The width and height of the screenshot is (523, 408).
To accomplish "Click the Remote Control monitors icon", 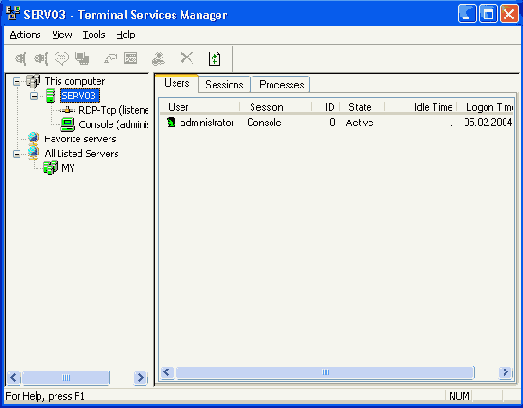I will [82, 59].
